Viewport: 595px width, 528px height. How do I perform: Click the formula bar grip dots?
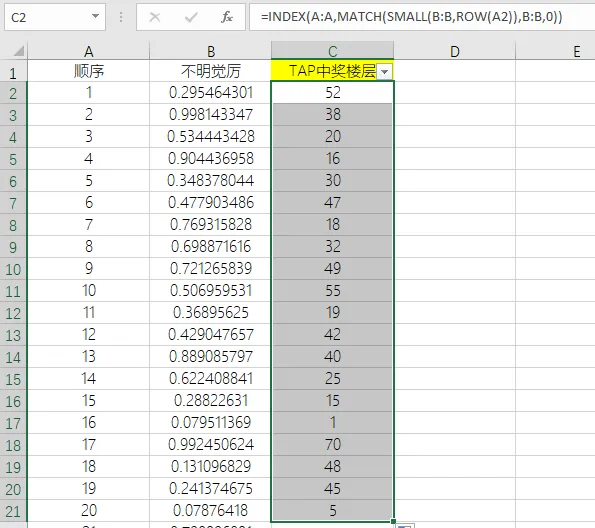(121, 17)
